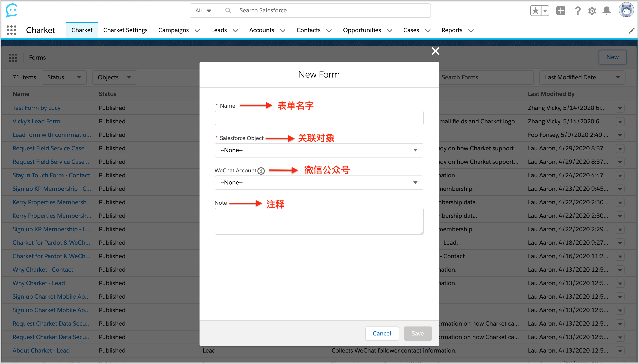This screenshot has width=639, height=364.
Task: Expand the Accounts tab chevron
Action: (282, 31)
